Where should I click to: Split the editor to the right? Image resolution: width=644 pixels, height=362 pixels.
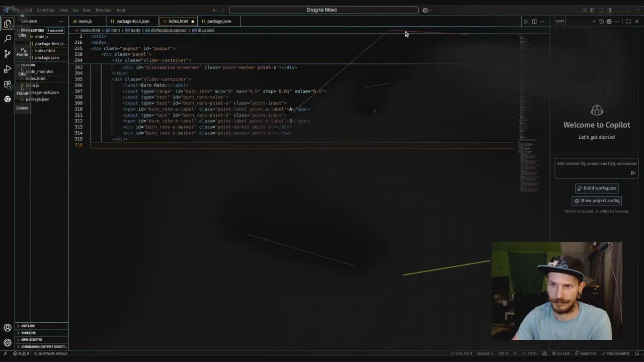[x=534, y=22]
